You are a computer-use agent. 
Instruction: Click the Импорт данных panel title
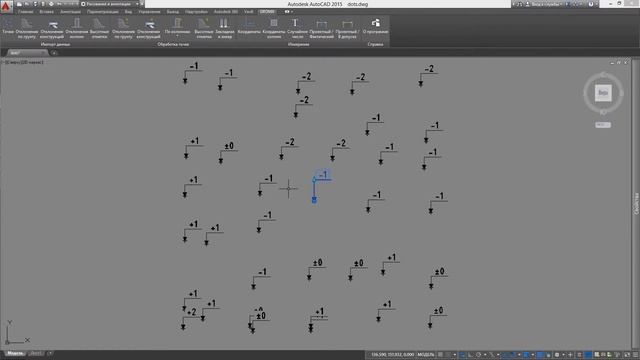(x=55, y=44)
